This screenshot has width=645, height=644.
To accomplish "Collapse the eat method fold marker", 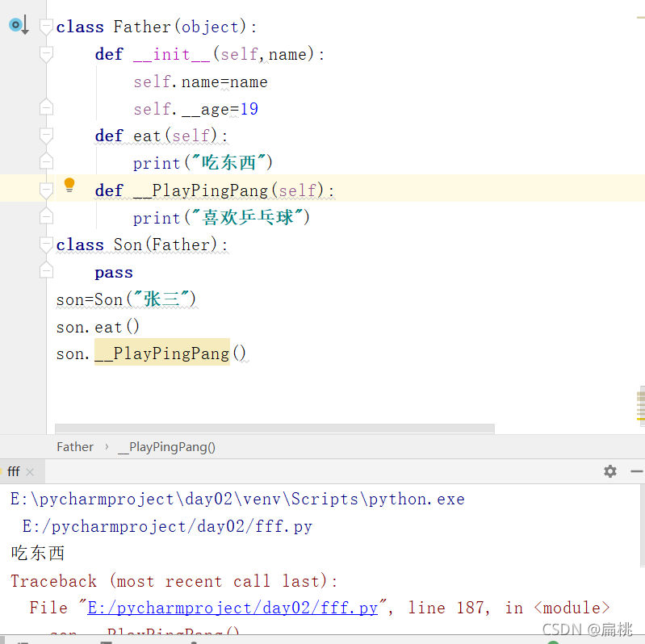I will (x=46, y=136).
